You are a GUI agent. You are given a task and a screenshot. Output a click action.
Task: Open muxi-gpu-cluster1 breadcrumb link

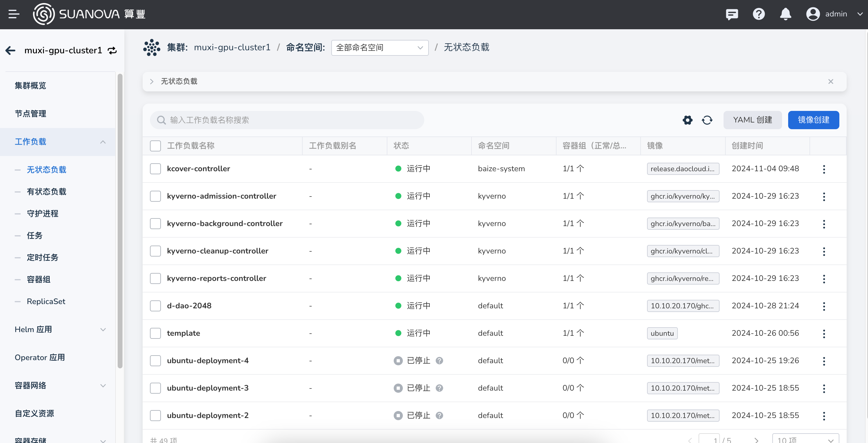tap(232, 48)
